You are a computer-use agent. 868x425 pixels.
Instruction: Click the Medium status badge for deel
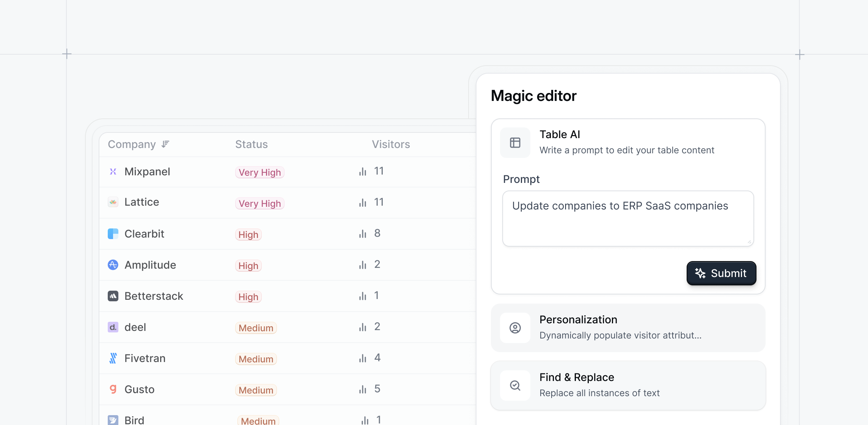point(256,328)
